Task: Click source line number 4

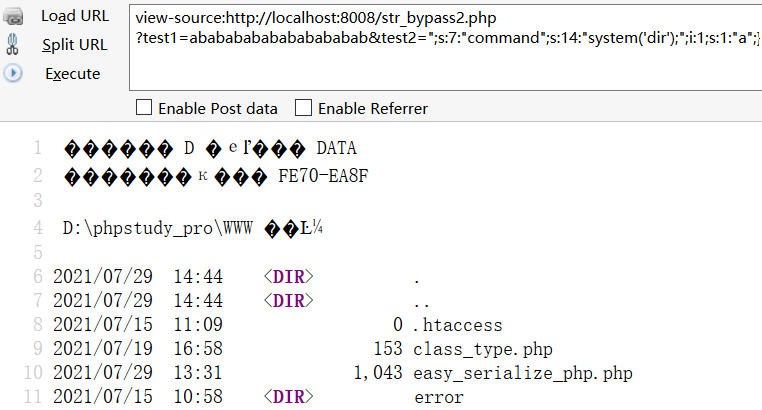Action: point(37,228)
